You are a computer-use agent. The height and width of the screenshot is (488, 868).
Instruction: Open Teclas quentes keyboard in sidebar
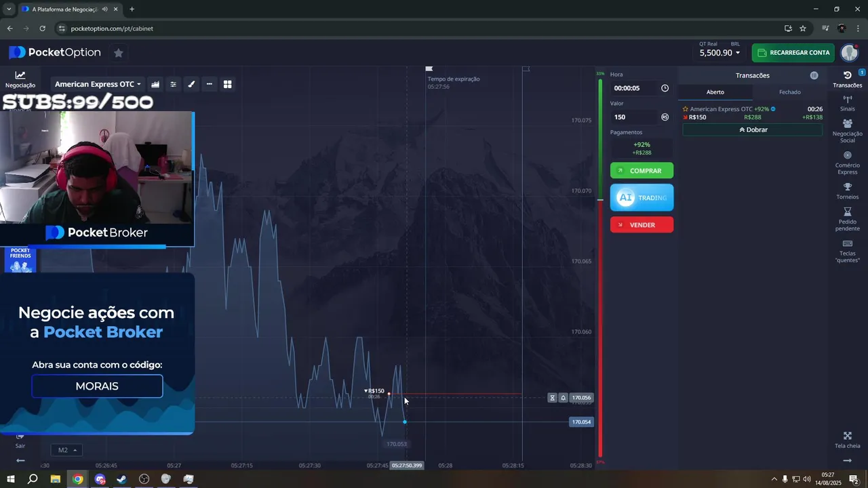click(848, 251)
